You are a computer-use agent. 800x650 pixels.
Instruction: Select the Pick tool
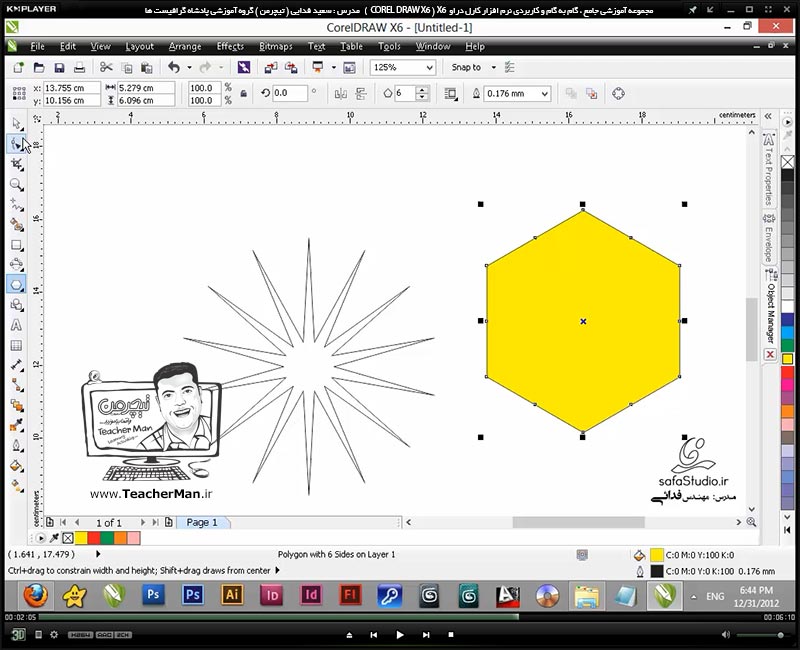16,123
